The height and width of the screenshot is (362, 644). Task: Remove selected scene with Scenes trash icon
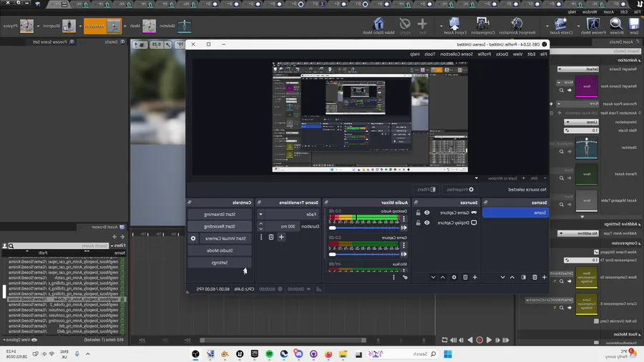(x=535, y=278)
